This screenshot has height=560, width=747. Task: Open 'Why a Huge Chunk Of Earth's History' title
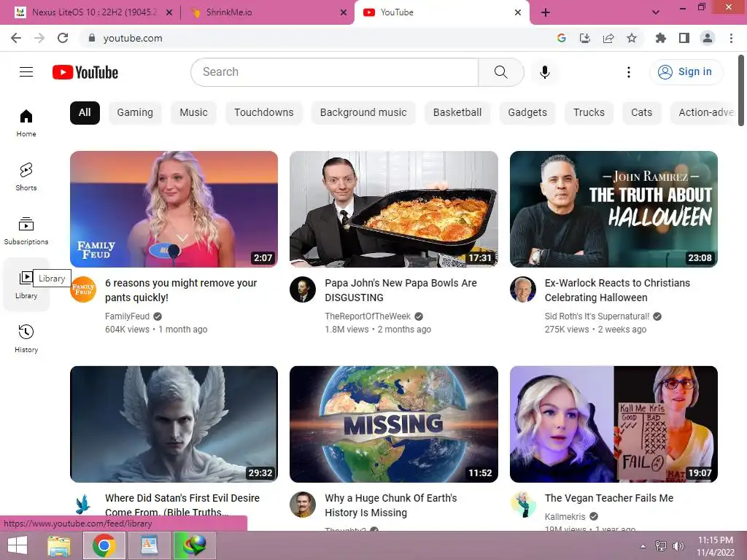391,505
